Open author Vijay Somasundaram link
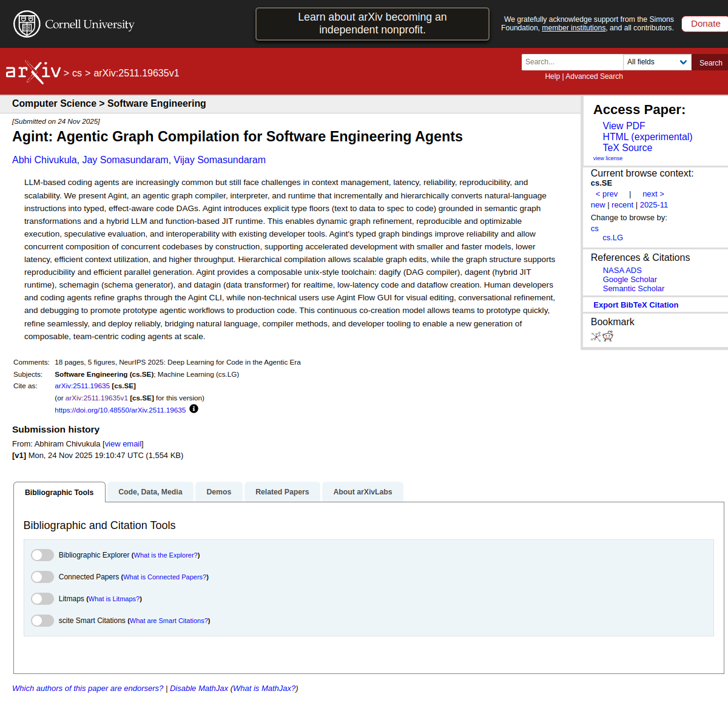Screen dimensions: 728x728 (x=220, y=160)
